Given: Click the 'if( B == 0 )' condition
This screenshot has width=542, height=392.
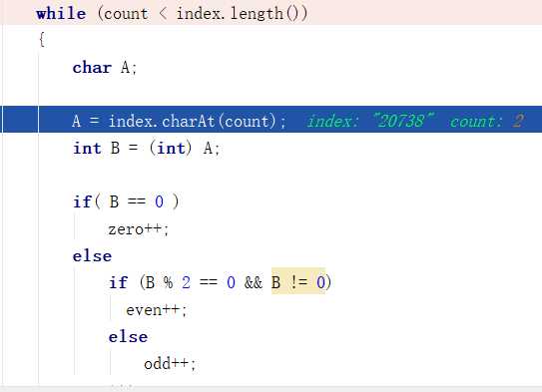Looking at the screenshot, I should (x=126, y=201).
